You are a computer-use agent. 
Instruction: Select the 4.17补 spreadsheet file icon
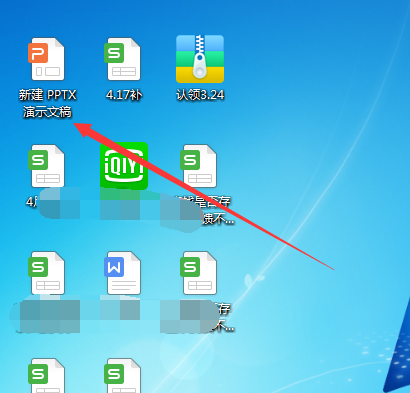coord(123,59)
